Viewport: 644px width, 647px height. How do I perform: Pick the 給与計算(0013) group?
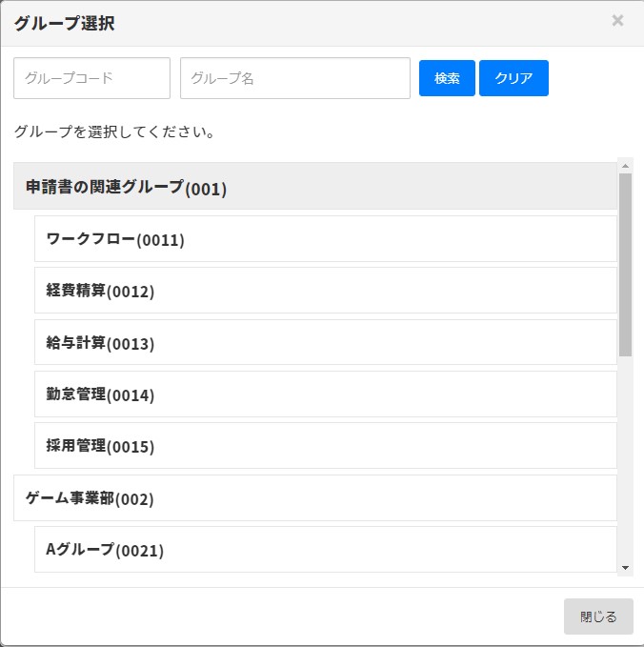click(325, 342)
